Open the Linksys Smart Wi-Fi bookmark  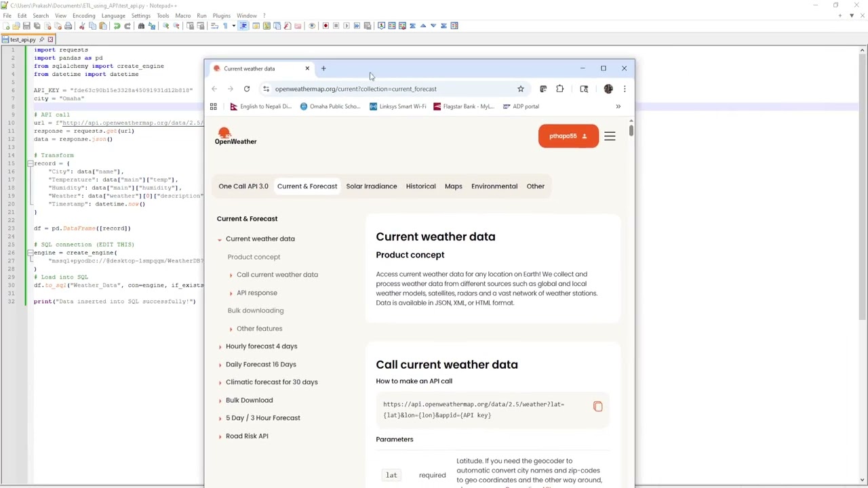coord(398,106)
